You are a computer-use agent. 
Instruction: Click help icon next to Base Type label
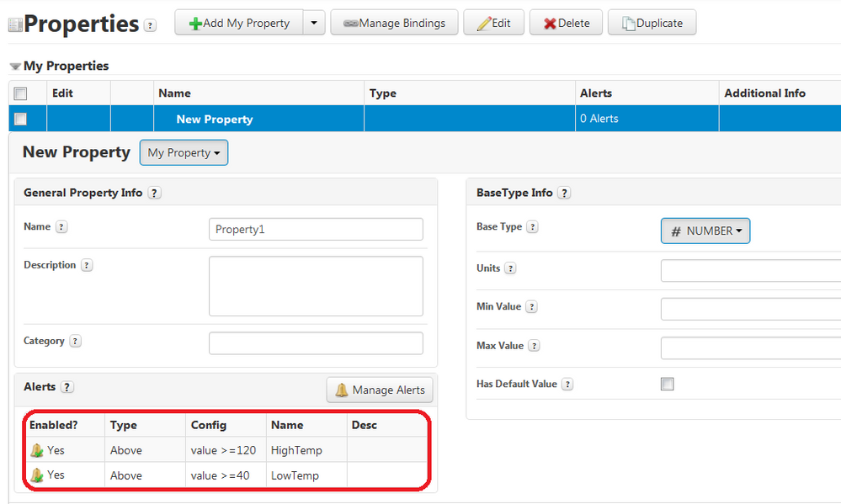coord(533,227)
